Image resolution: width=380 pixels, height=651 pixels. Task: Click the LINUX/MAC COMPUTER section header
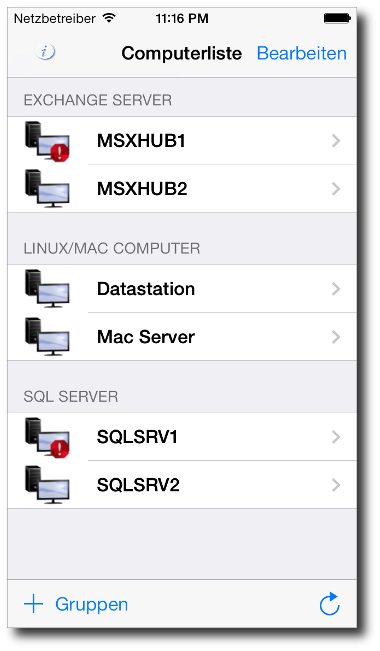tap(112, 248)
